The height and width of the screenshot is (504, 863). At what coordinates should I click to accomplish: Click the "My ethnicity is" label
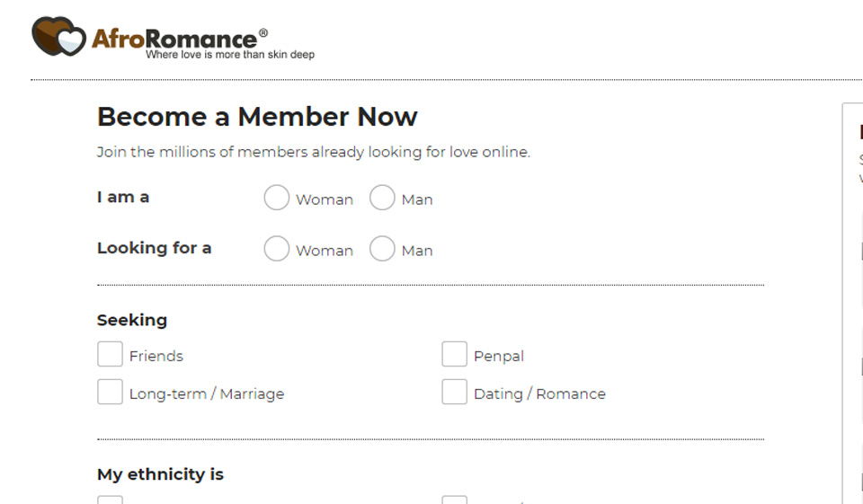pos(160,474)
